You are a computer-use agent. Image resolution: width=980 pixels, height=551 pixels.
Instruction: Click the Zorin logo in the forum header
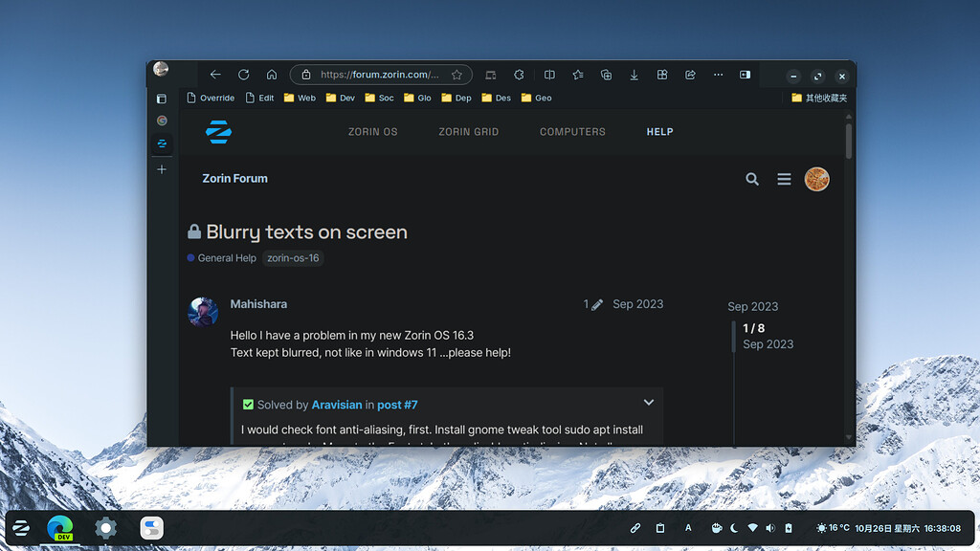pyautogui.click(x=218, y=131)
